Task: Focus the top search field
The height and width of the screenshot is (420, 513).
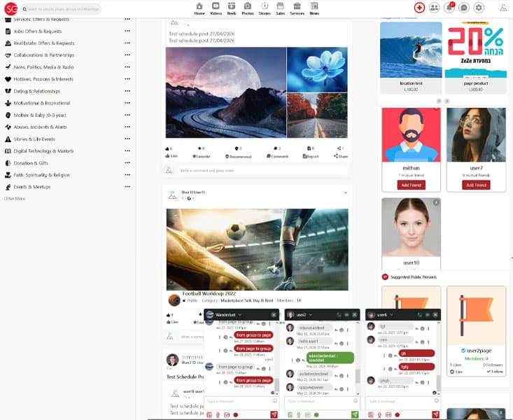Action: pyautogui.click(x=61, y=9)
